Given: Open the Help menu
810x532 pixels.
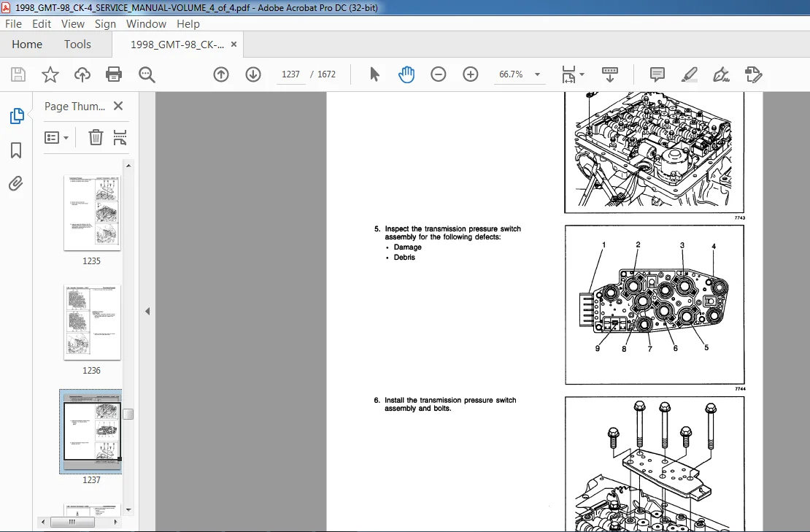Looking at the screenshot, I should [x=188, y=24].
